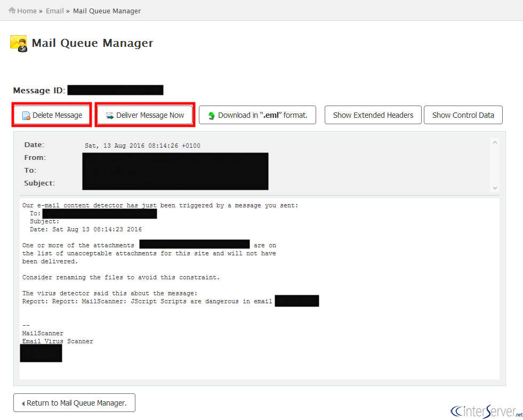This screenshot has height=420, width=523.
Task: Click the Date value in message headers
Action: 142,146
